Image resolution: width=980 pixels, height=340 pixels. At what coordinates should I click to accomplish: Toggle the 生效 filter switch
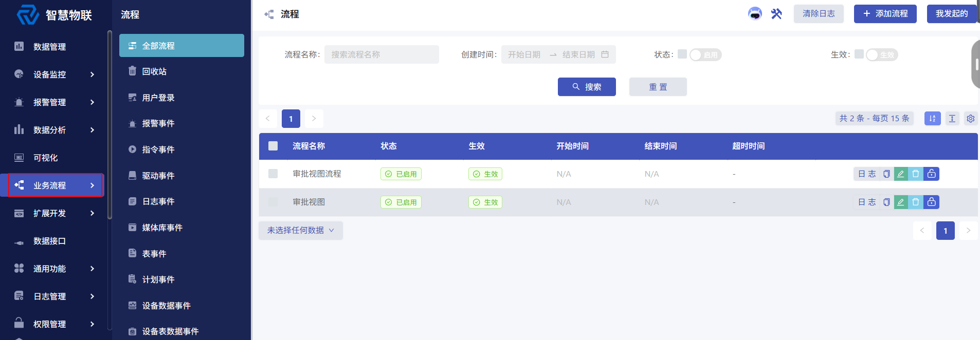[882, 55]
